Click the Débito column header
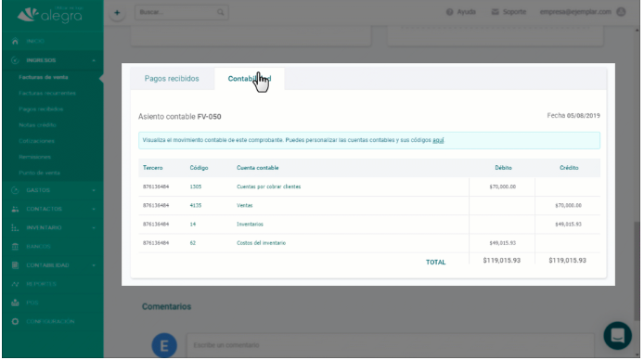 point(503,168)
